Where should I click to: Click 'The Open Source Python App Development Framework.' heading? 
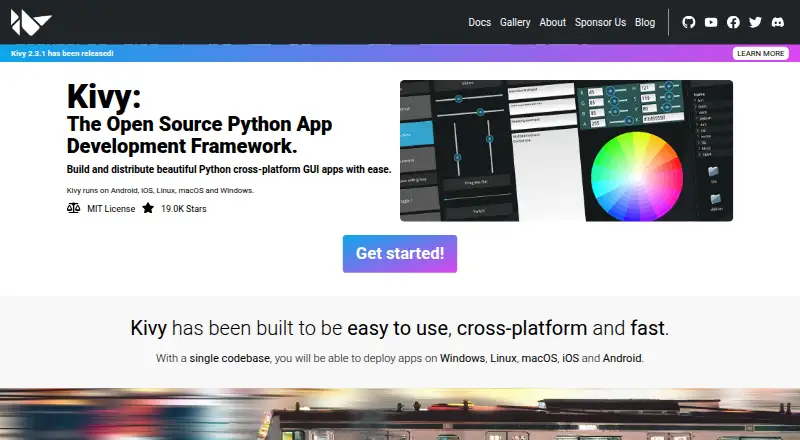click(199, 135)
